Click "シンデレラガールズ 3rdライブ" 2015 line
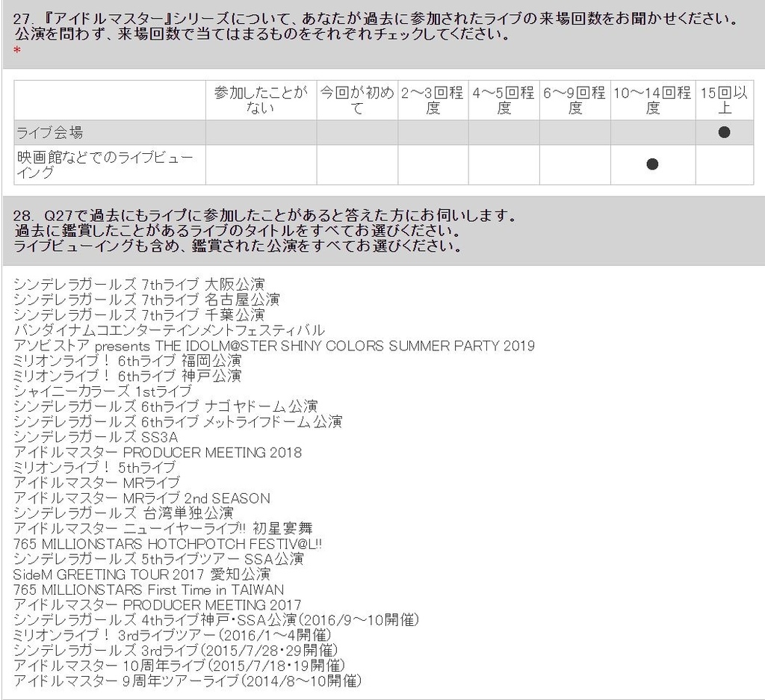Viewport: 765px width, 700px height. [x=176, y=650]
